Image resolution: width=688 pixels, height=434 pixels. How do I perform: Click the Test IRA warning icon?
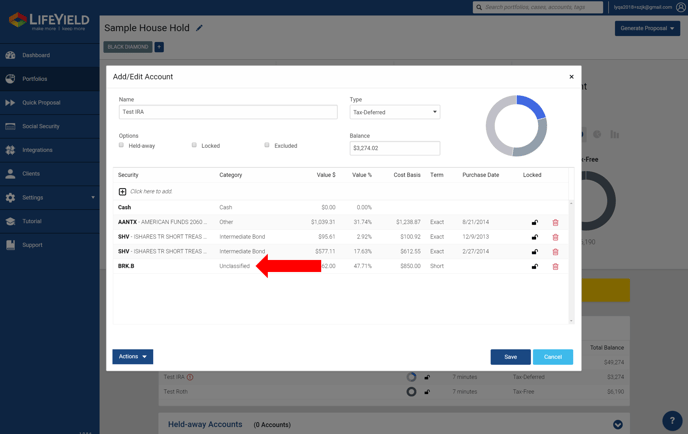click(x=190, y=377)
